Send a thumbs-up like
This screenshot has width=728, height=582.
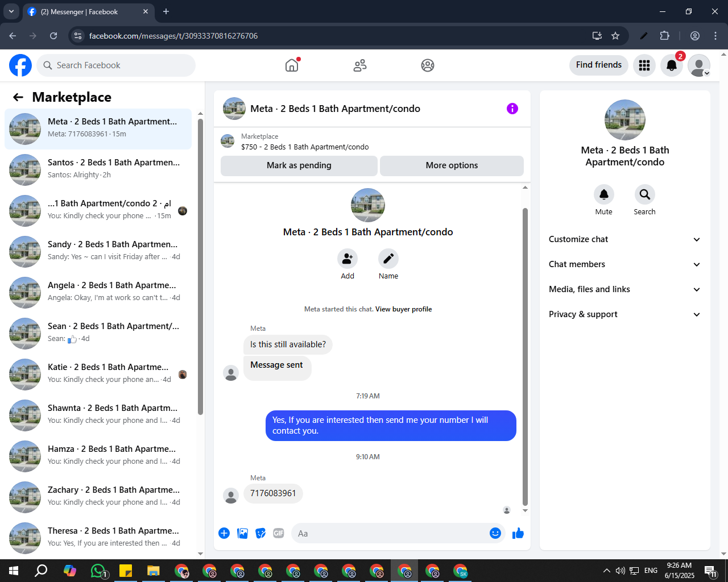pos(518,533)
